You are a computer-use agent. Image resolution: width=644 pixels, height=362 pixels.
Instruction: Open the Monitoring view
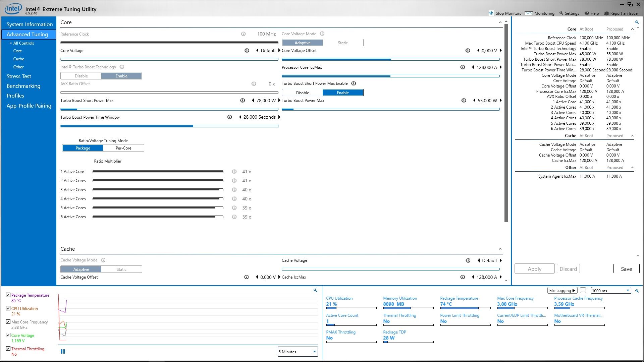pyautogui.click(x=539, y=13)
